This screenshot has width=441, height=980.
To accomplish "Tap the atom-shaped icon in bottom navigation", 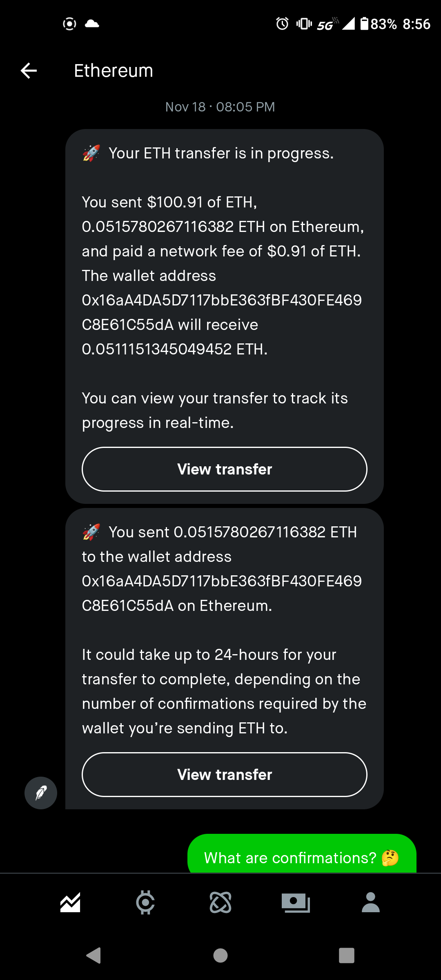I will pyautogui.click(x=220, y=902).
